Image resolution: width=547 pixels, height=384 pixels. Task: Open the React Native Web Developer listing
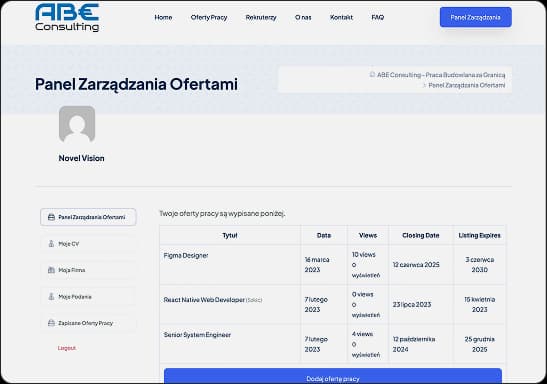(x=204, y=300)
